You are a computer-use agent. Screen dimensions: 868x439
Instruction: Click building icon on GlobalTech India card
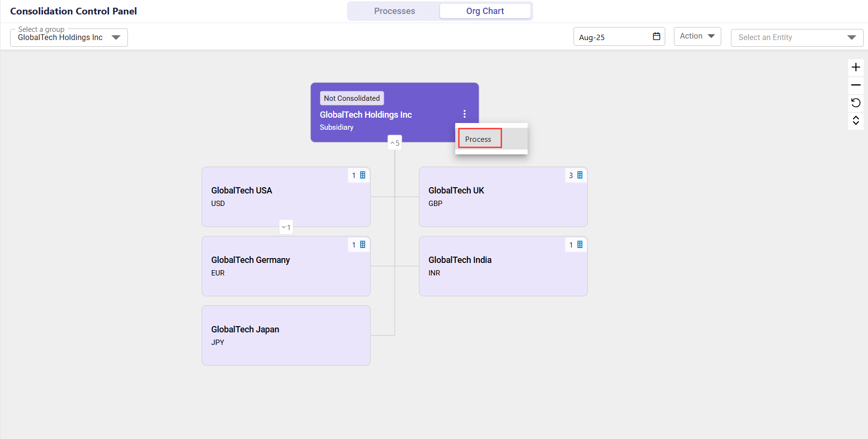[x=580, y=245]
